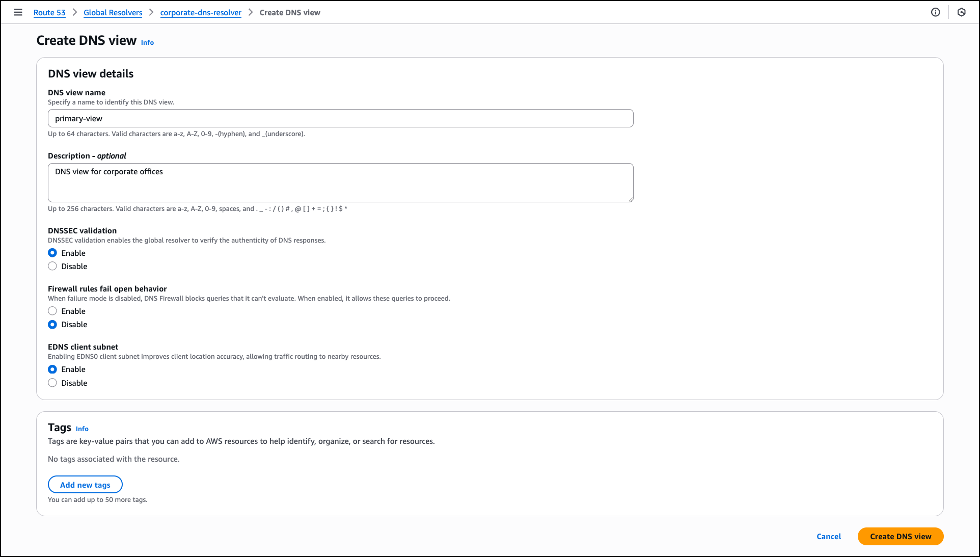Click the Description text area

click(x=340, y=182)
